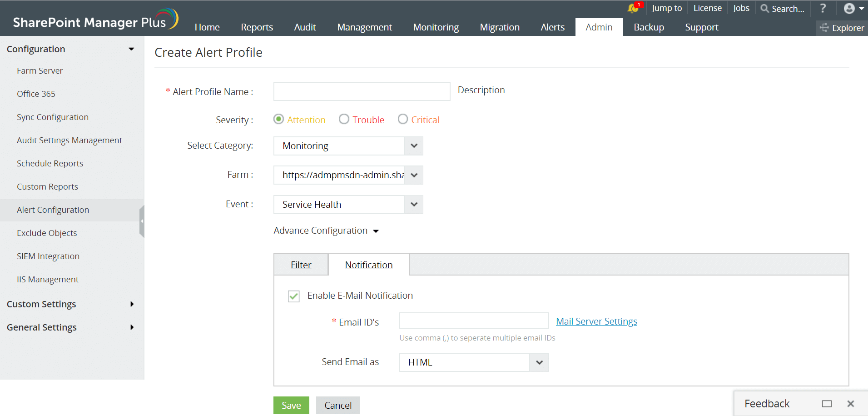Click the Description link
The height and width of the screenshot is (416, 868).
point(481,90)
